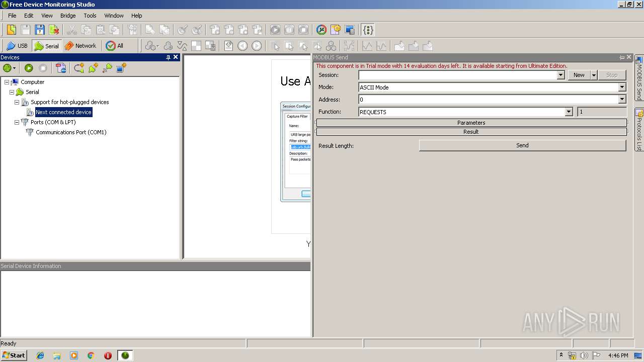Open the arrow next to the New button
The image size is (644, 362).
pyautogui.click(x=594, y=75)
